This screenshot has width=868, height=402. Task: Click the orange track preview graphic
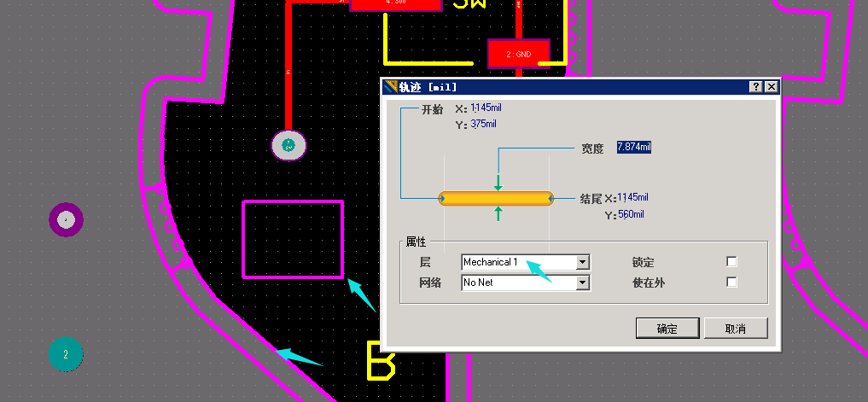(496, 199)
